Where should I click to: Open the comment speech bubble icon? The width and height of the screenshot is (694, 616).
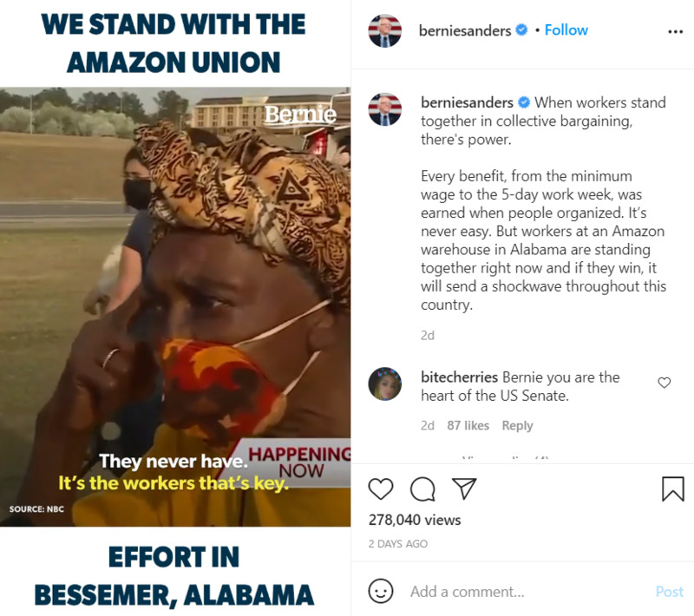(x=422, y=489)
